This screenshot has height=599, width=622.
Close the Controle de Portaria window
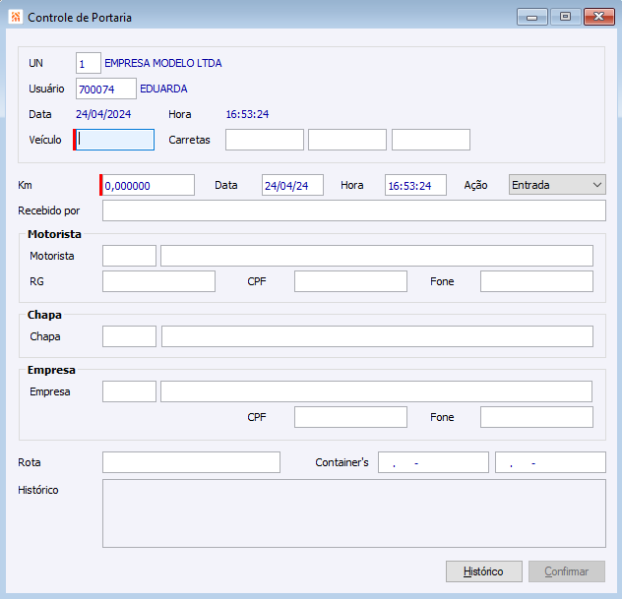pos(599,17)
